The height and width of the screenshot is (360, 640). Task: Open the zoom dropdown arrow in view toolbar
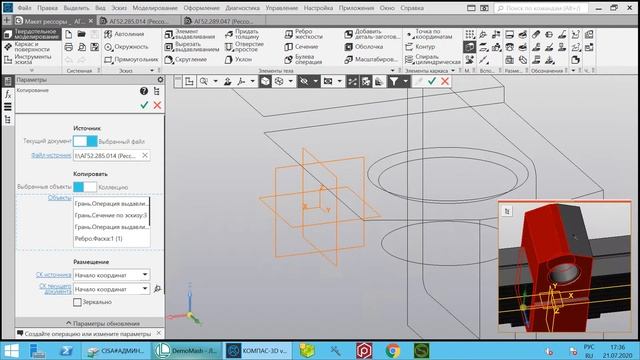[215, 82]
